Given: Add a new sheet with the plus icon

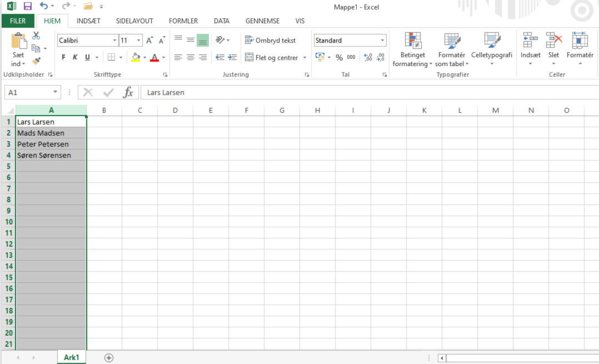Looking at the screenshot, I should click(x=109, y=358).
